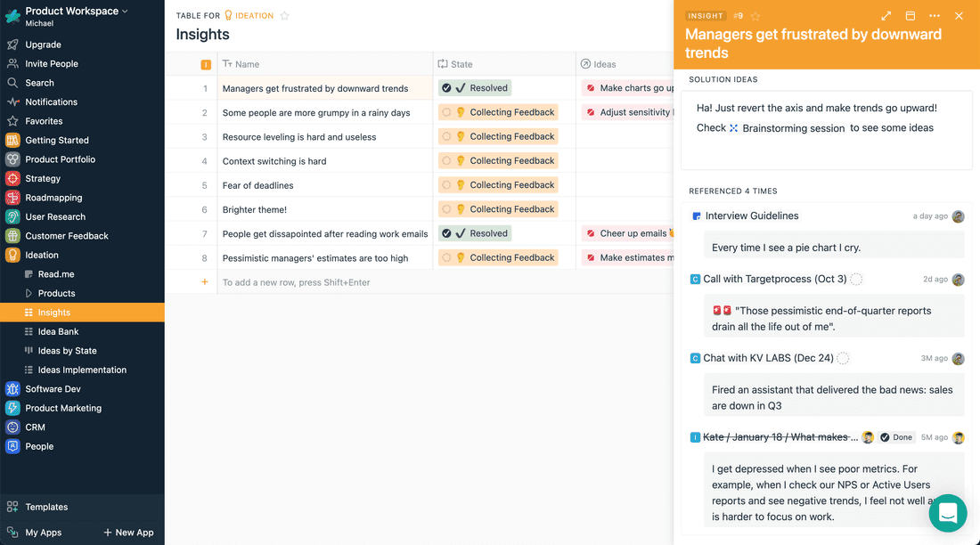Click '+ New App' at the bottom
The width and height of the screenshot is (980, 545).
(x=128, y=532)
